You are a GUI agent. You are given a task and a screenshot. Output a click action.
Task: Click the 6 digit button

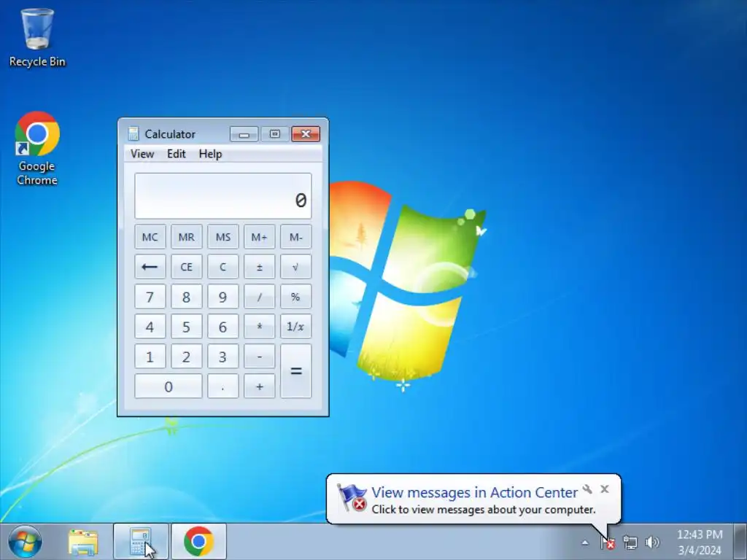223,327
